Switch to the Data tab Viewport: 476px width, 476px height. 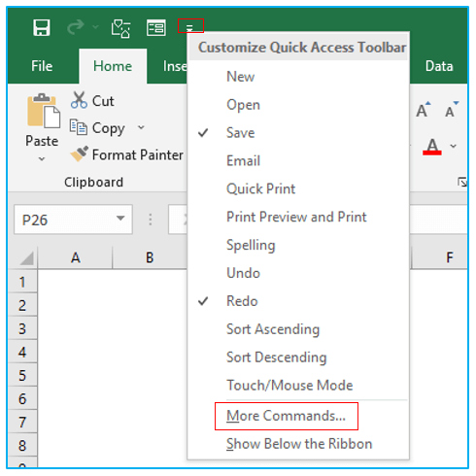click(439, 66)
